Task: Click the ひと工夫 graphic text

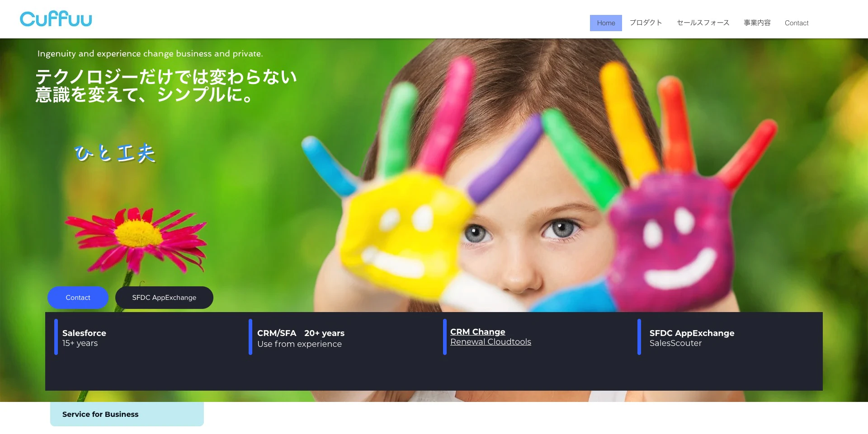Action: coord(115,153)
